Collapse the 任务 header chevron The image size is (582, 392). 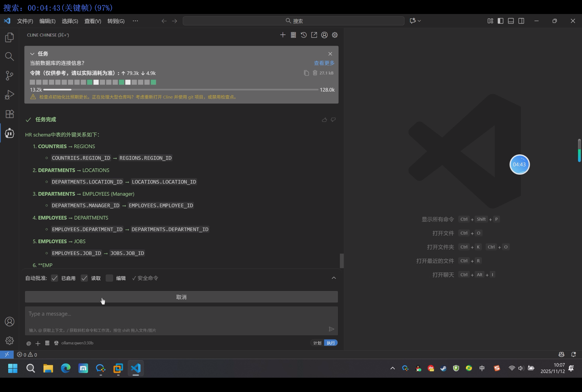tap(32, 54)
